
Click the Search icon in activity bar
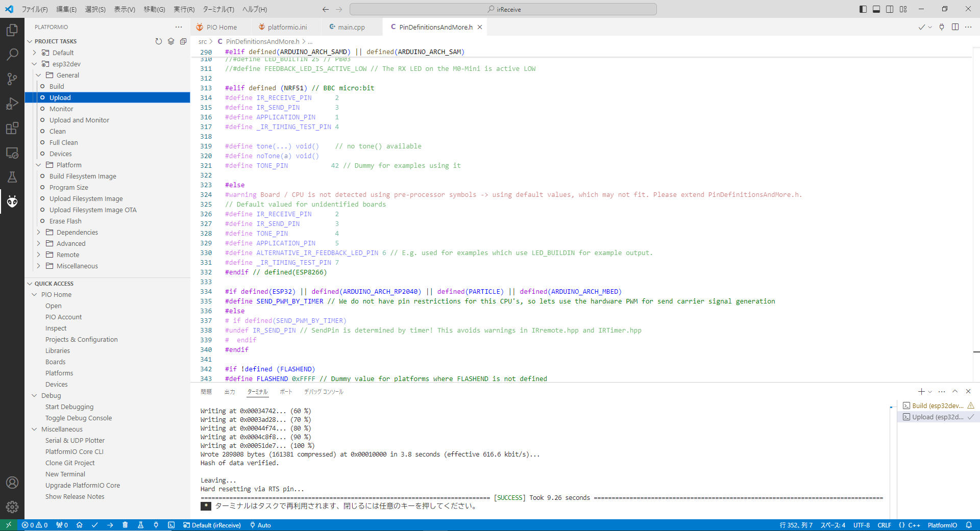12,54
